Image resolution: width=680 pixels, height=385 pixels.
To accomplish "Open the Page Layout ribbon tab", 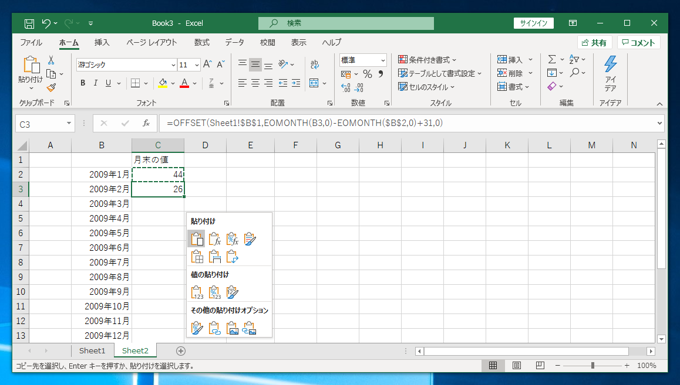I will [x=152, y=42].
